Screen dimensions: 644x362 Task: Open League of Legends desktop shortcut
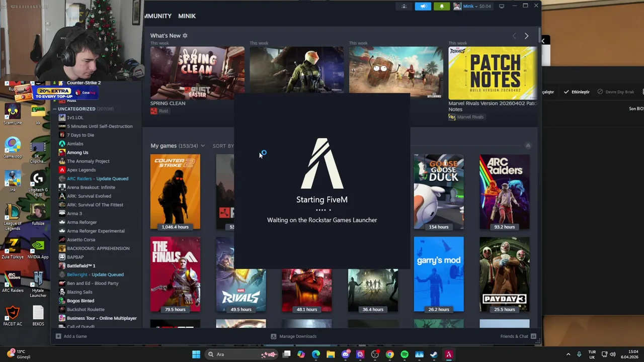13,218
